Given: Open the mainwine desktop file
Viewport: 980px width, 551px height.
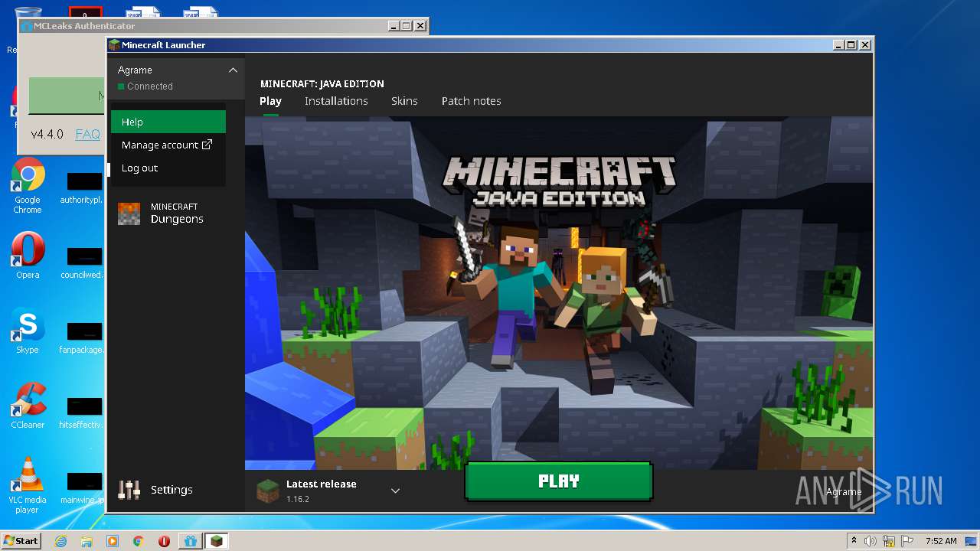Looking at the screenshot, I should click(83, 488).
